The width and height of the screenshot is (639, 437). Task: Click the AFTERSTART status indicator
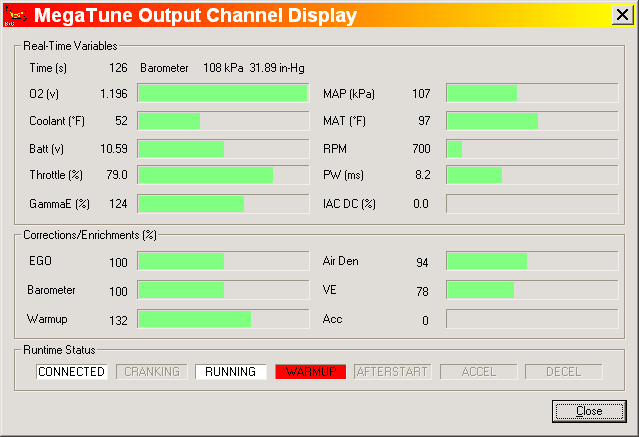click(x=392, y=372)
